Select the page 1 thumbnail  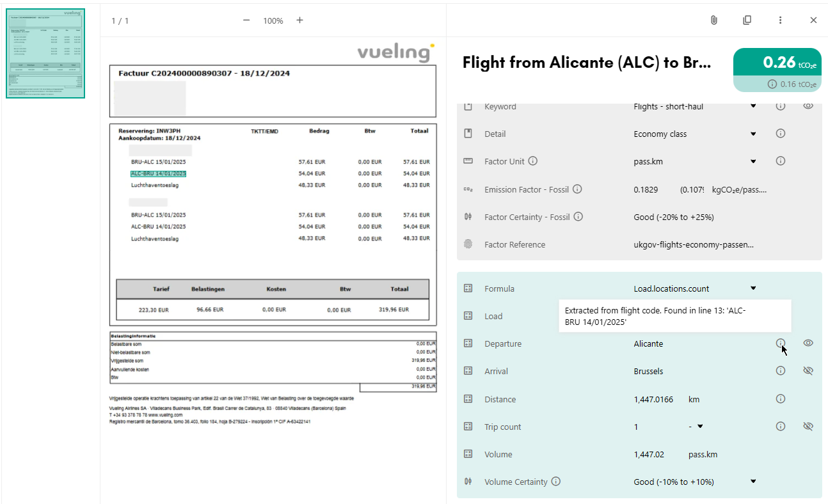(45, 54)
